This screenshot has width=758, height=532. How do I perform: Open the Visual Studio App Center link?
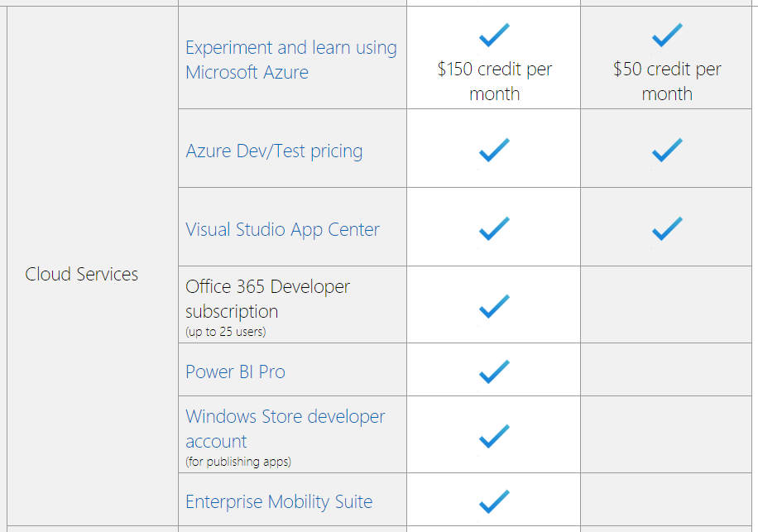(x=282, y=229)
